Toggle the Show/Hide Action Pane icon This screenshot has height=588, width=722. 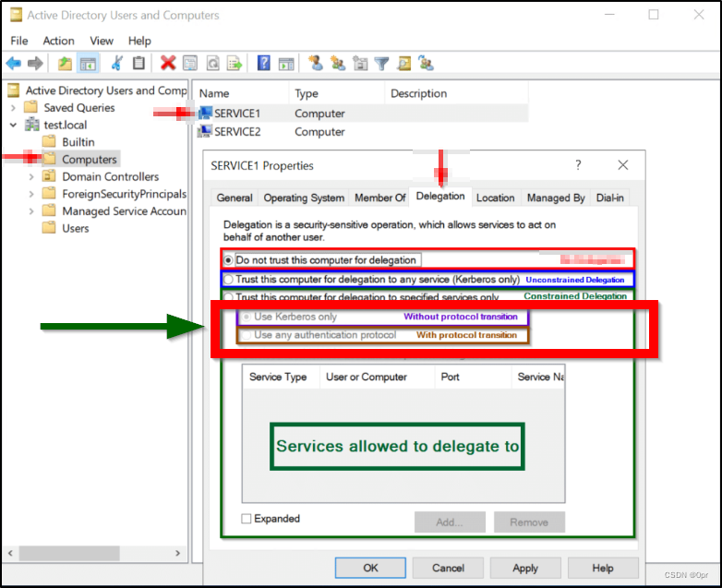click(286, 63)
